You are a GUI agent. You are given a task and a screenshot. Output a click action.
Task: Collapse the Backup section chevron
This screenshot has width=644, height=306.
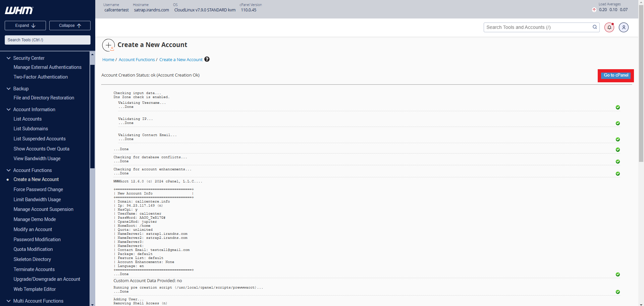point(9,89)
